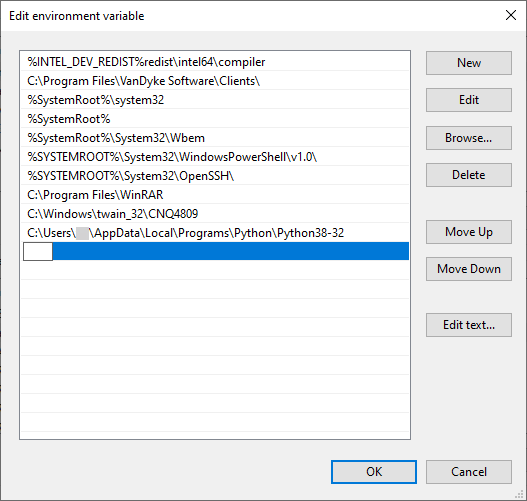527x501 pixels.
Task: Select the INTEL_DEV_REDIST compiler path entry
Action: point(215,62)
